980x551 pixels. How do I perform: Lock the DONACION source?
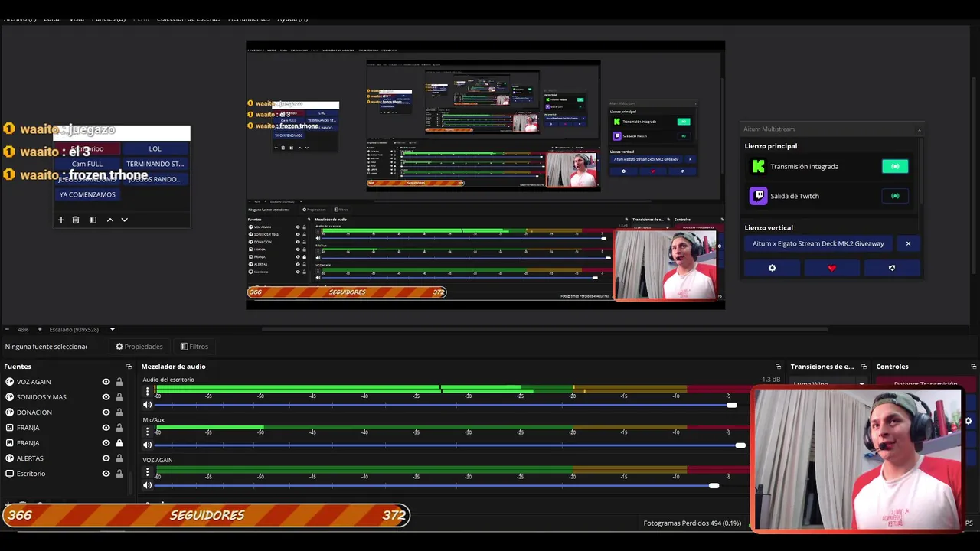[x=119, y=412]
